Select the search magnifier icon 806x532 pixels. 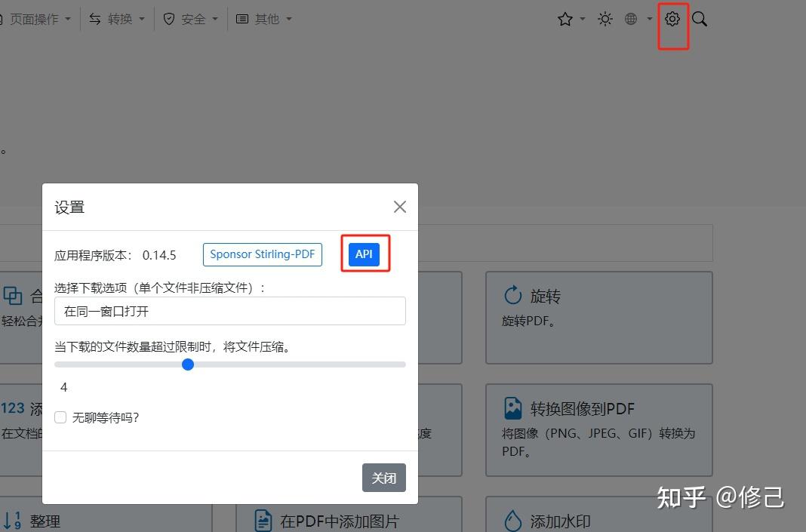pos(700,19)
